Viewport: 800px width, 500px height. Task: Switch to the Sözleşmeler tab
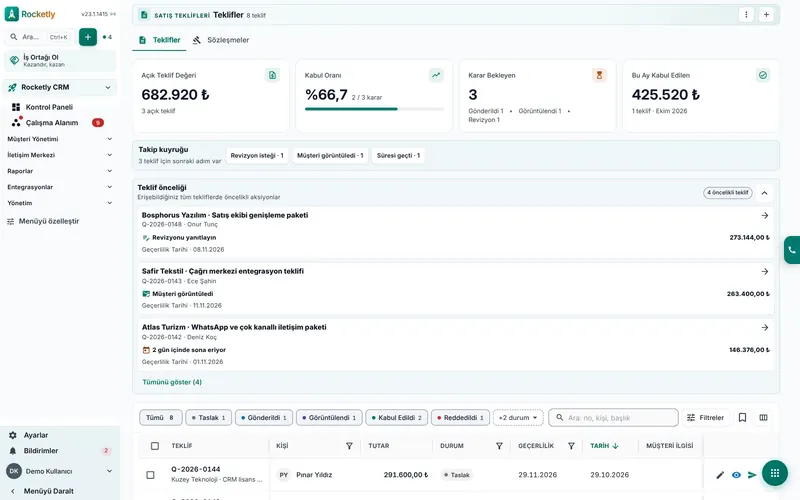pos(221,40)
